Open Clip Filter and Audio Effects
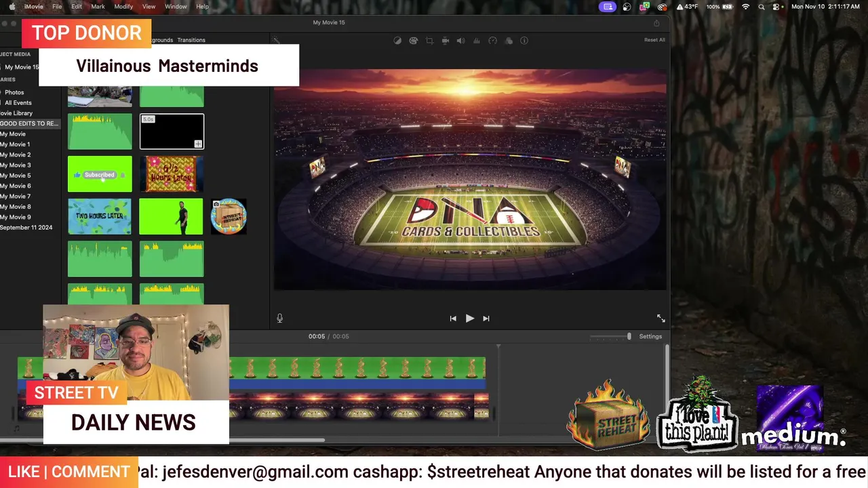This screenshot has height=488, width=868. coord(509,41)
